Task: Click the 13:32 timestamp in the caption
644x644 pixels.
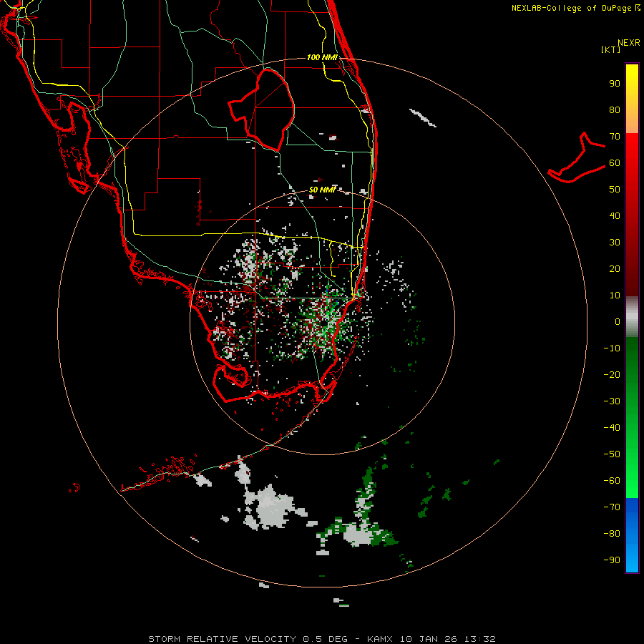Action: 480,639
